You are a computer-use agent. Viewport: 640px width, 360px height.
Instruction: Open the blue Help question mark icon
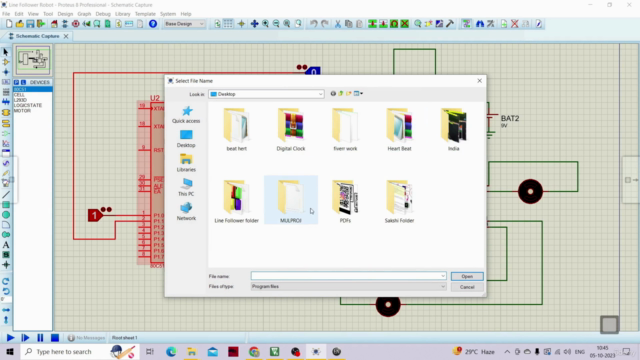click(x=153, y=24)
